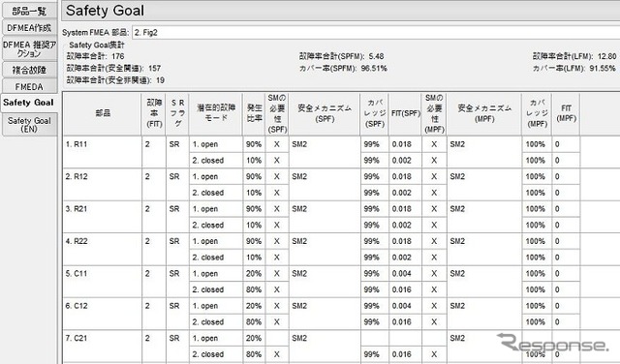Toggle MPF necessity X for C21 closed
The height and width of the screenshot is (364, 620).
(x=434, y=354)
